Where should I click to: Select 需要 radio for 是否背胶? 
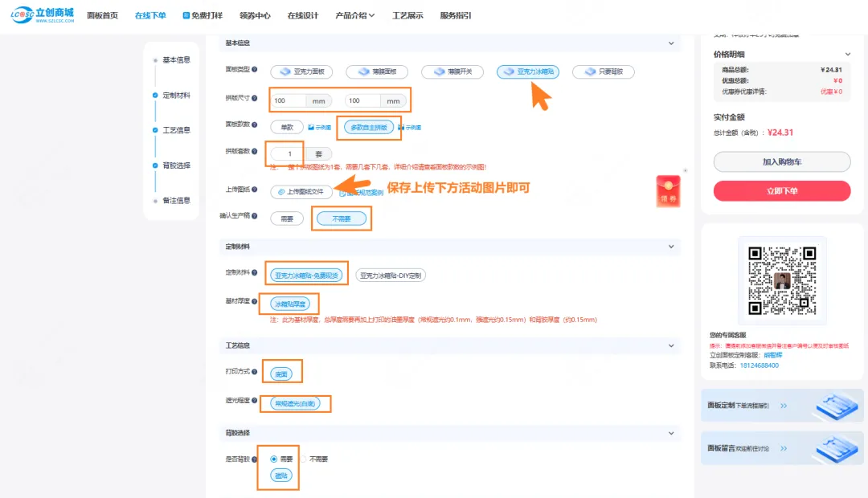point(274,459)
